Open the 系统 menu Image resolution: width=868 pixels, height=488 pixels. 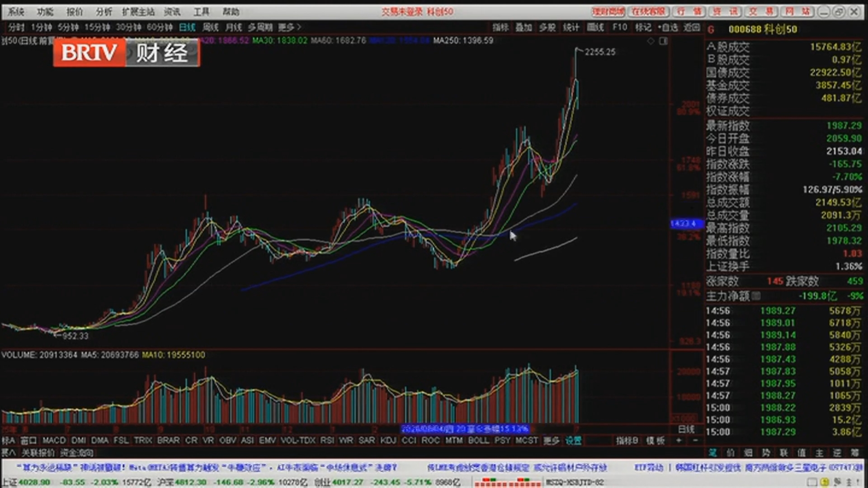[x=16, y=12]
